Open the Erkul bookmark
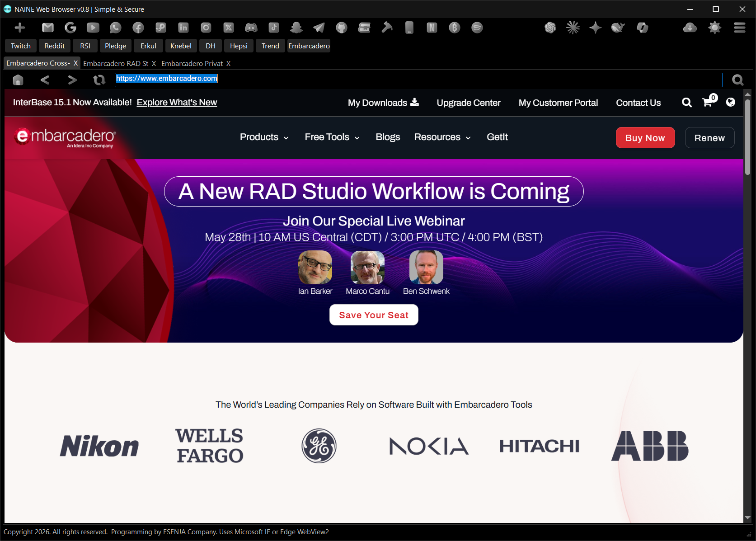Image resolution: width=756 pixels, height=541 pixels. [x=148, y=46]
